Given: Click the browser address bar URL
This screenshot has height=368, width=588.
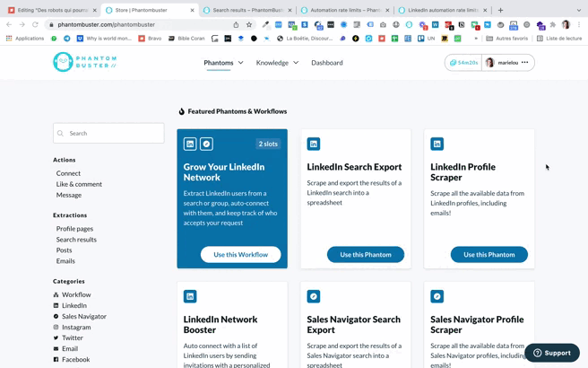Looking at the screenshot, I should point(106,24).
